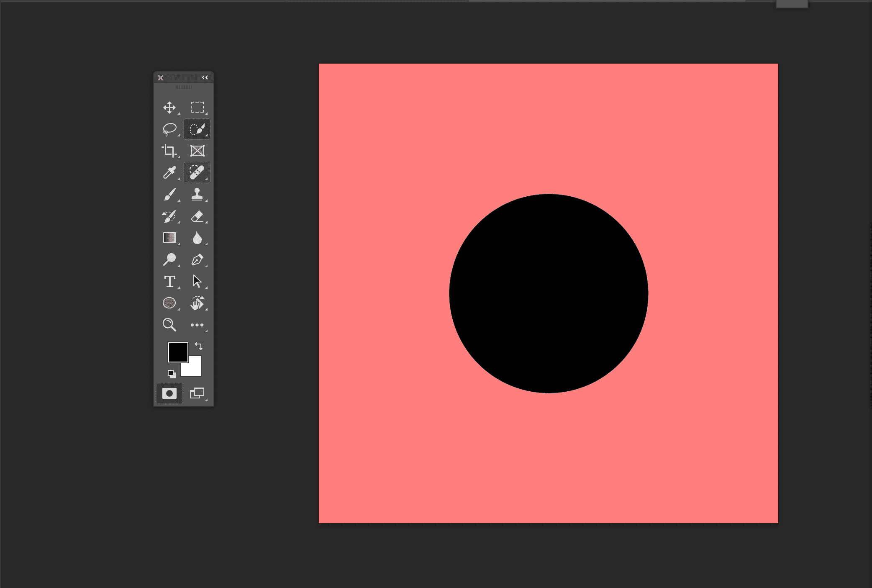The height and width of the screenshot is (588, 872).
Task: Select the Zoom tool
Action: 169,325
